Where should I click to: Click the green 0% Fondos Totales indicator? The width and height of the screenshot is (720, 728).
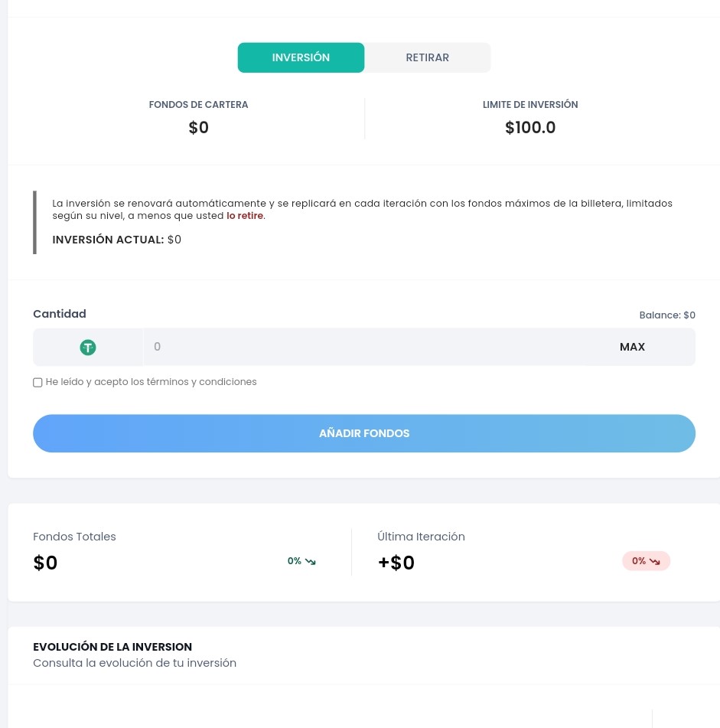point(295,561)
